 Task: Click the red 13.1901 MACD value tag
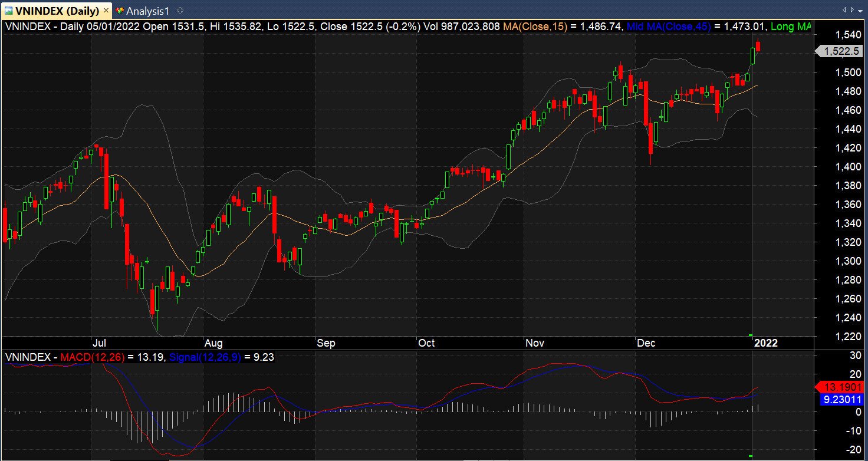[x=840, y=387]
